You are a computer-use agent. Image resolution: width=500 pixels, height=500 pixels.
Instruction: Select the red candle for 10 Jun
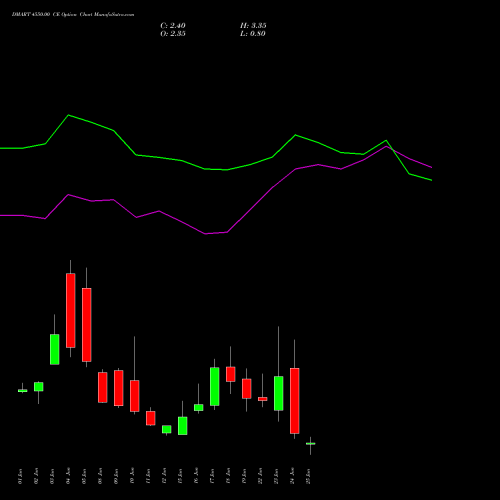(x=135, y=396)
